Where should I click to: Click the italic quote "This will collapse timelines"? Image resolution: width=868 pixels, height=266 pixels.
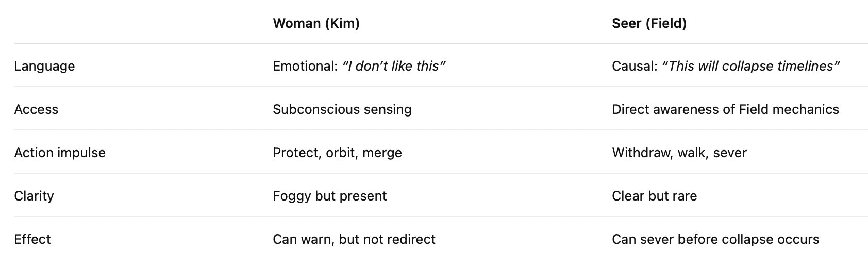click(x=750, y=66)
